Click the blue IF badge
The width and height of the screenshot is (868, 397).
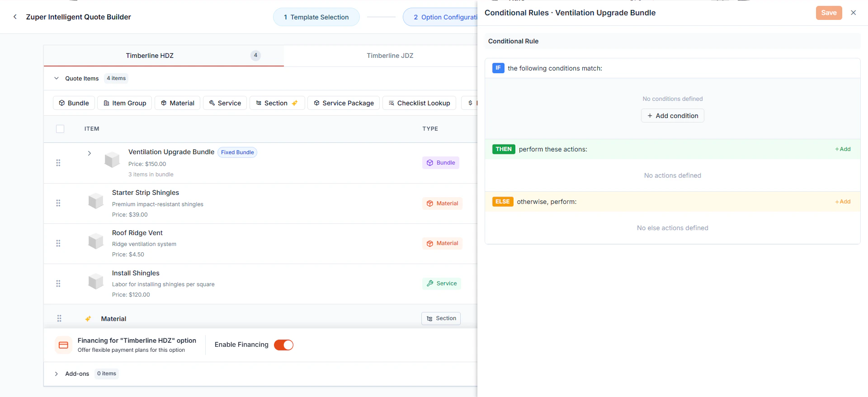click(x=498, y=68)
